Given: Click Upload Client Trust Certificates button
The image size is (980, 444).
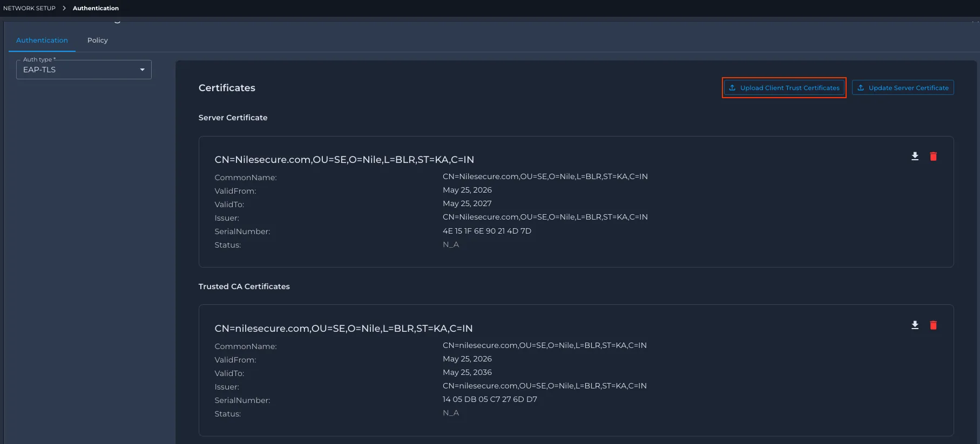Looking at the screenshot, I should (784, 88).
